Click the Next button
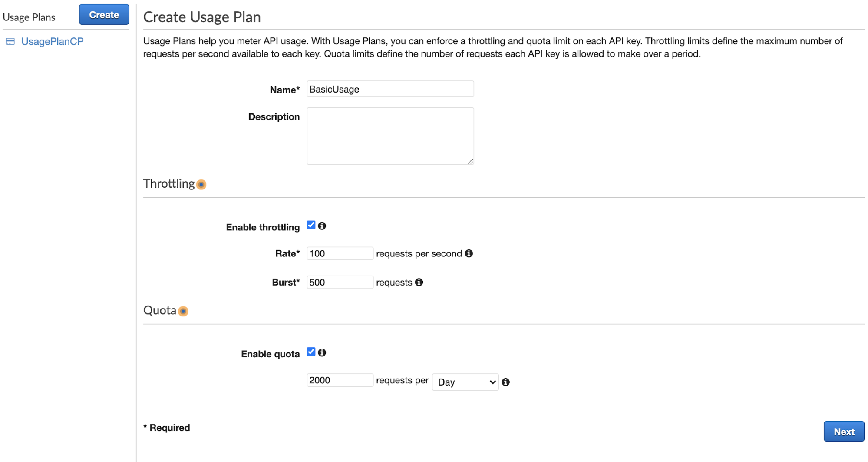Screen dimensions: 868x462 843,432
